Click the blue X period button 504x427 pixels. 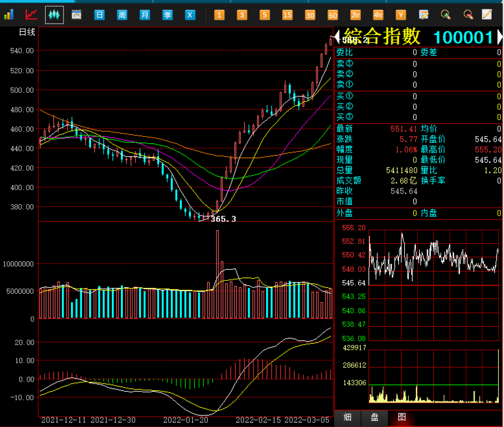pos(190,15)
